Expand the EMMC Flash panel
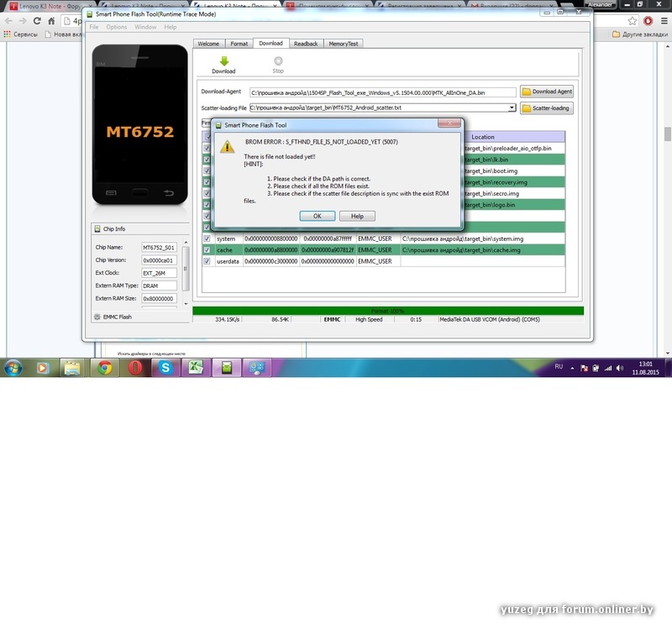Screen dimensions: 672x629 117,317
